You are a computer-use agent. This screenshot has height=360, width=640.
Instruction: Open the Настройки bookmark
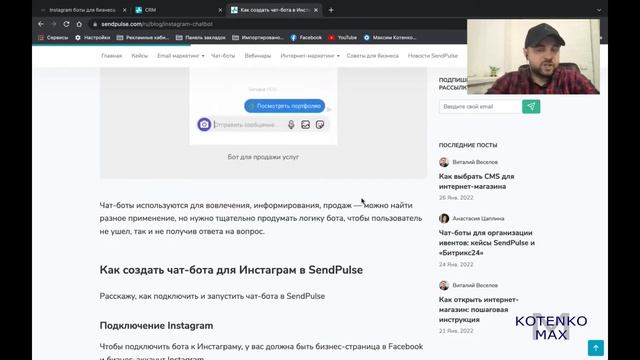coord(93,38)
